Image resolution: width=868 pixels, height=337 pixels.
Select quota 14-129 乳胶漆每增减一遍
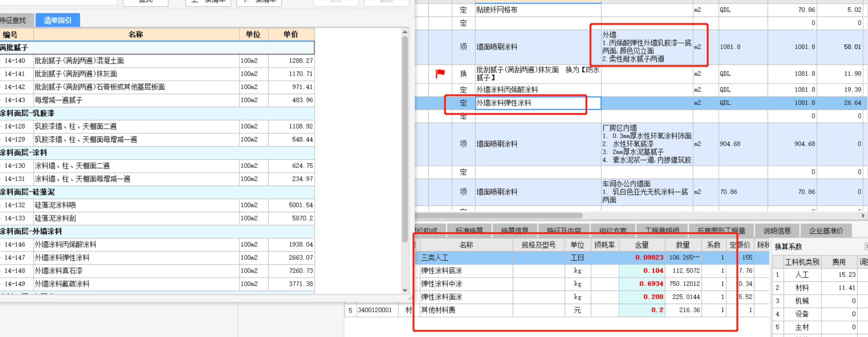pyautogui.click(x=157, y=139)
